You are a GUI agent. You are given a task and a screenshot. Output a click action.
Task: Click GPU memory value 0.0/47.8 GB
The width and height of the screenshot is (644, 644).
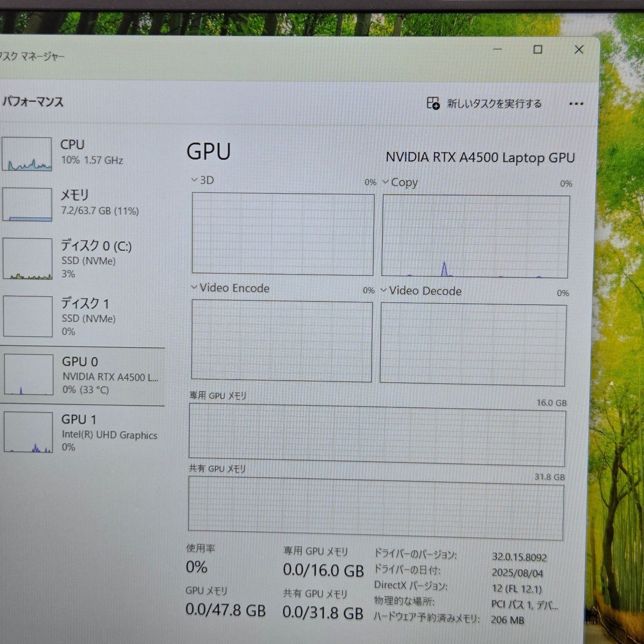[226, 610]
